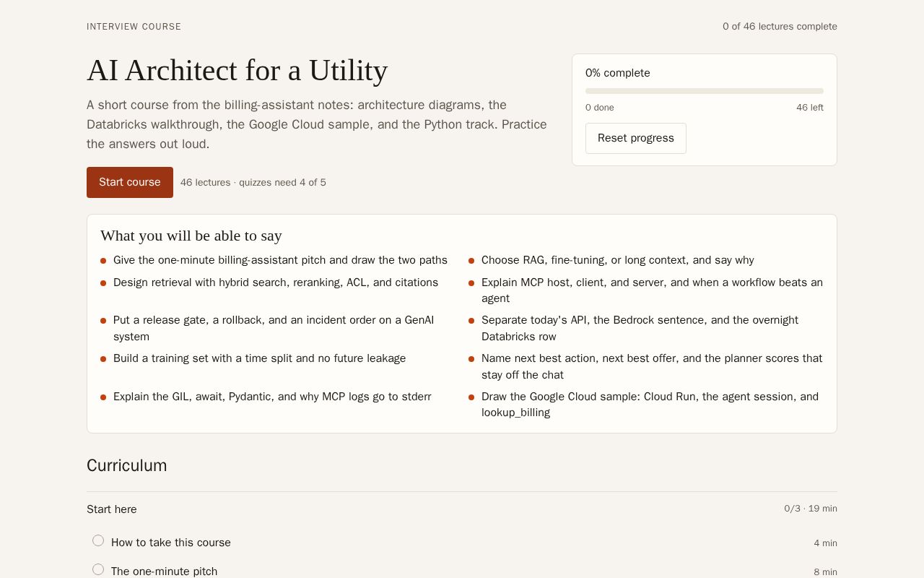The image size is (924, 578).
Task: Click the "0 of 46 lectures complete" counter
Action: 780,27
